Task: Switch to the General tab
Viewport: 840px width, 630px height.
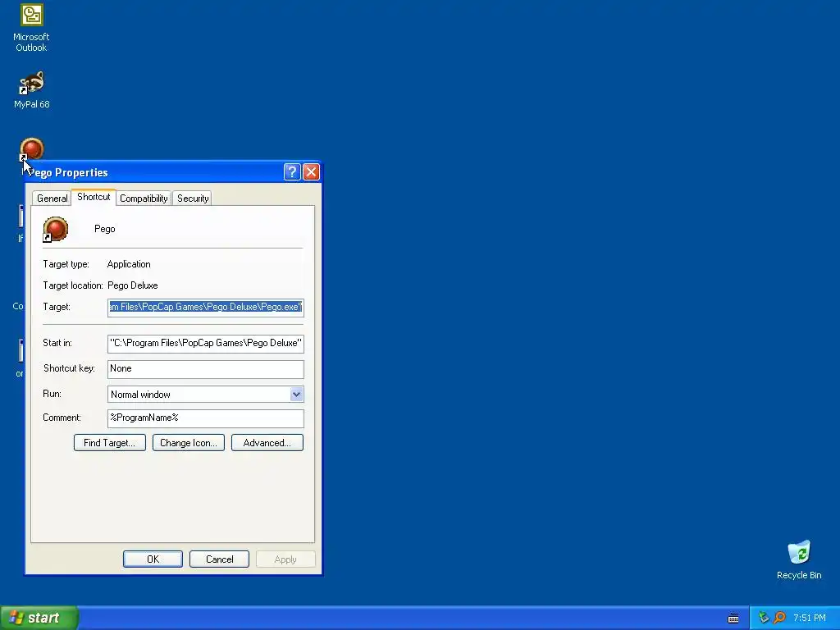Action: click(52, 199)
